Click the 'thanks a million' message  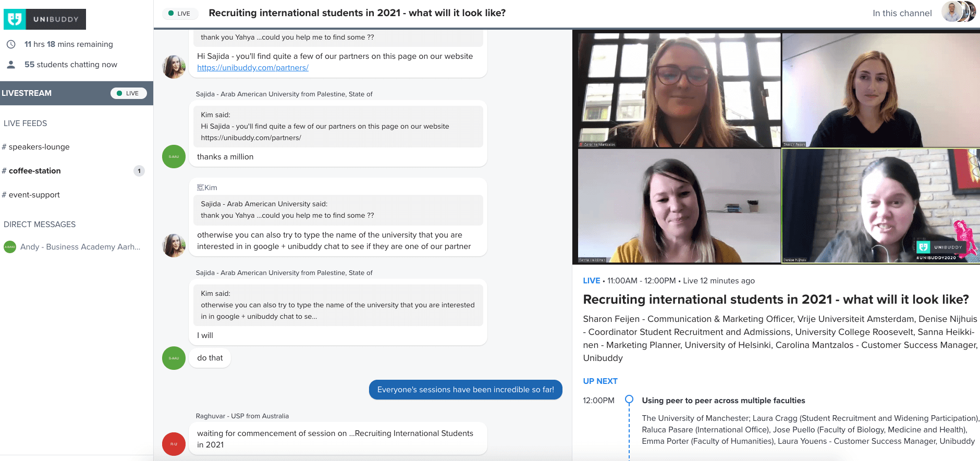coord(225,157)
